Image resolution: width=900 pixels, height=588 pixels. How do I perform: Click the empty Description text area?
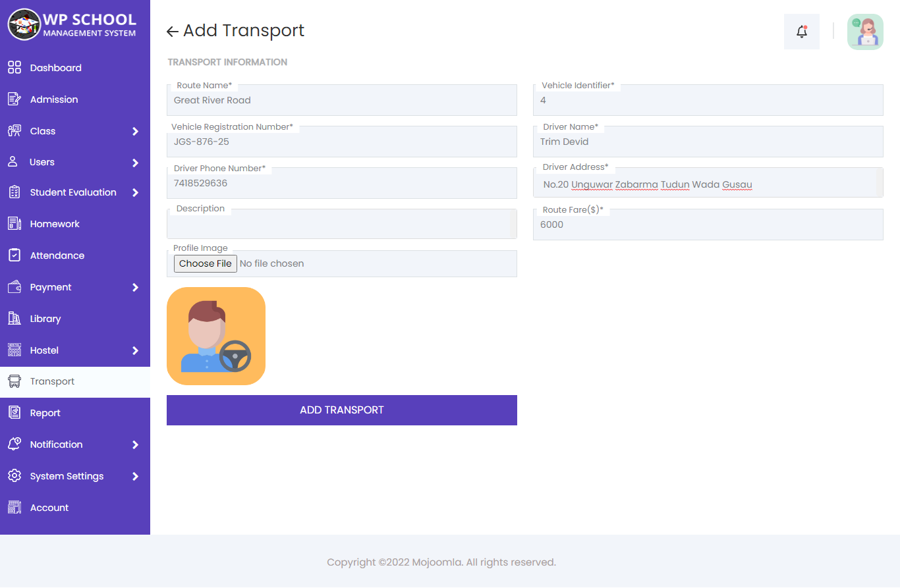pos(342,224)
